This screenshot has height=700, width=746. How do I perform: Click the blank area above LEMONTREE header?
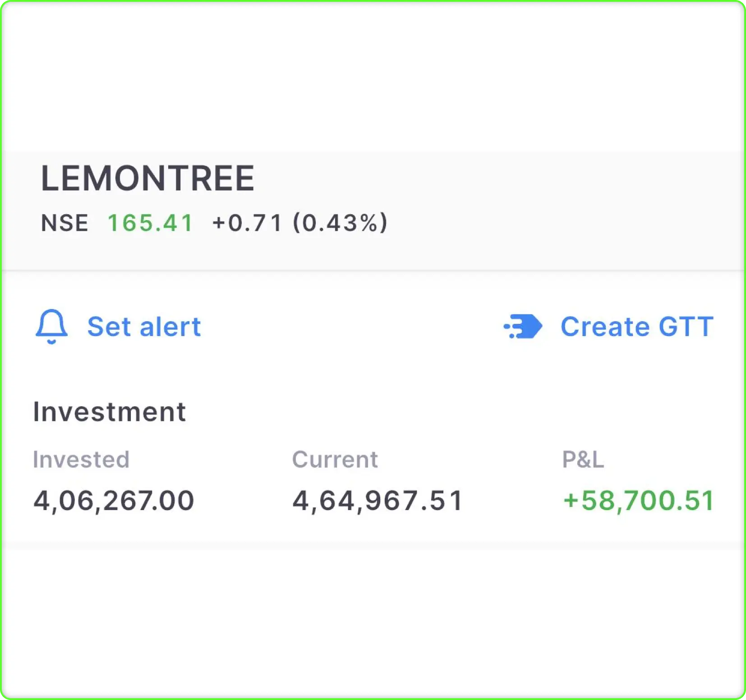[373, 77]
